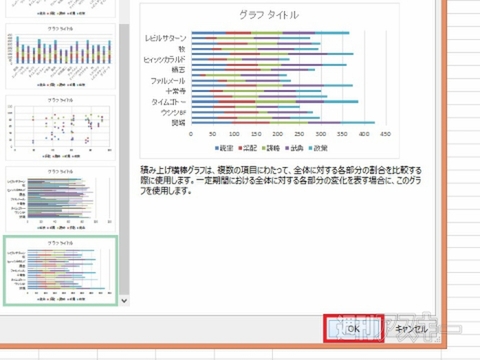Click the グラフ タイトル in the large preview
The width and height of the screenshot is (480, 360).
tap(269, 15)
